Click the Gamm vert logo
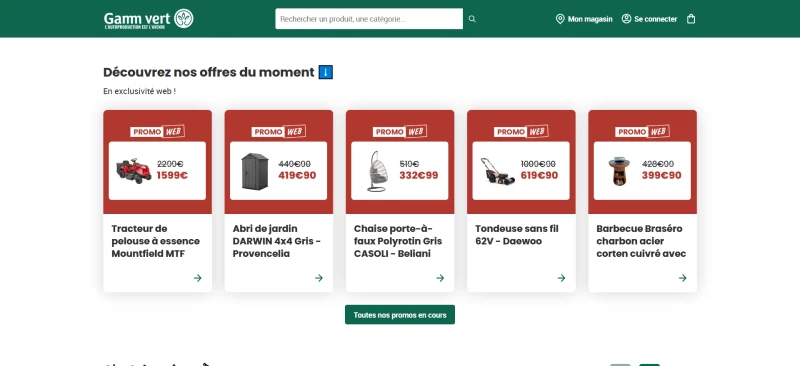Screen dimensions: 800x366 (x=148, y=19)
